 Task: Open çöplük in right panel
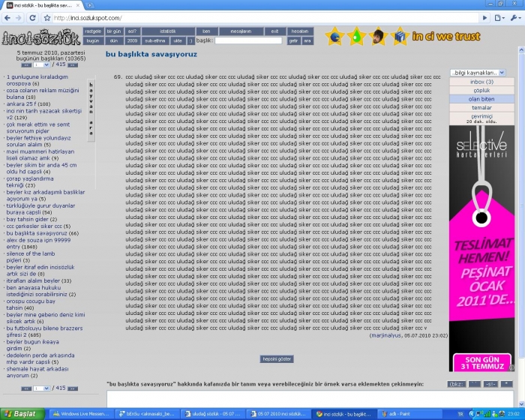tap(481, 91)
